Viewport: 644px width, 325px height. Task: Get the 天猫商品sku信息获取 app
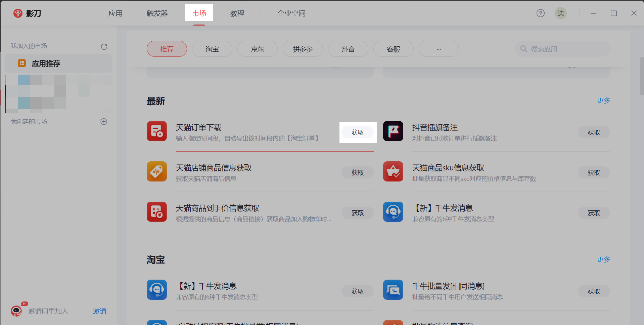(x=594, y=172)
